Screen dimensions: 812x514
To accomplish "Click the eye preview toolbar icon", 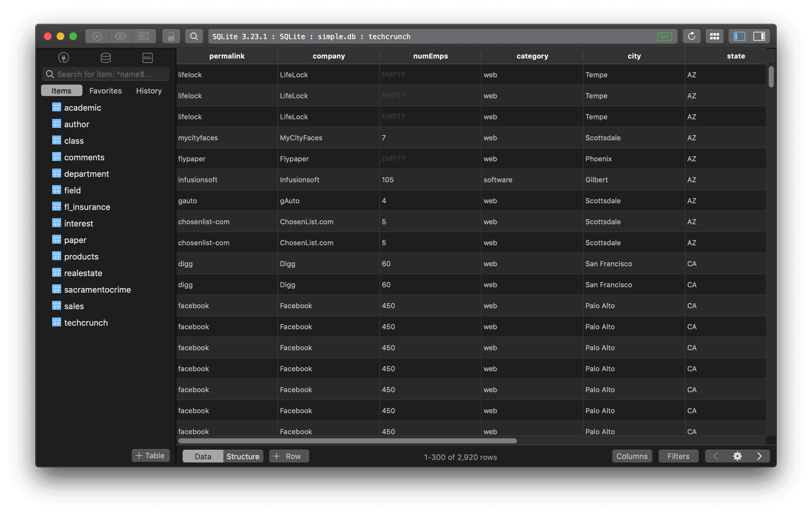I will tap(120, 36).
